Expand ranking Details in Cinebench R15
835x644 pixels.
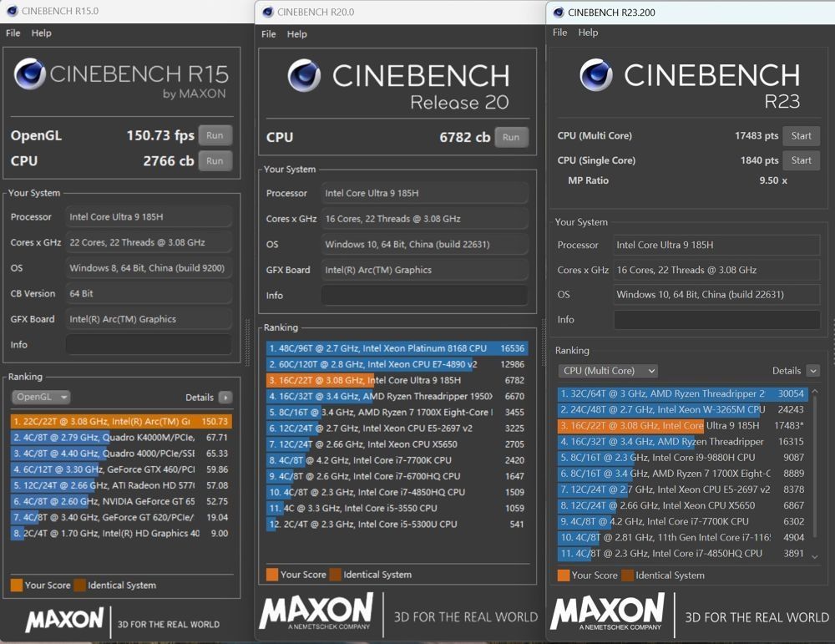225,398
